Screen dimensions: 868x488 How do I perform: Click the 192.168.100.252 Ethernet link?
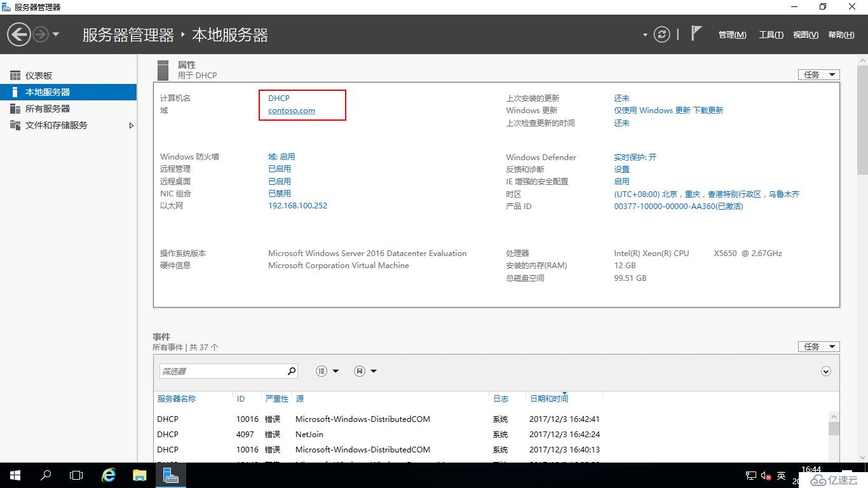pyautogui.click(x=298, y=206)
